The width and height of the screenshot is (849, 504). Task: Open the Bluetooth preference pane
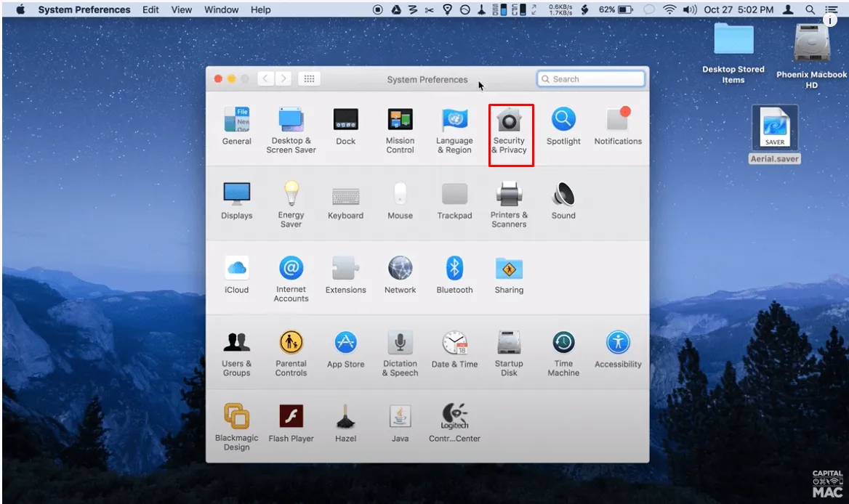tap(454, 275)
